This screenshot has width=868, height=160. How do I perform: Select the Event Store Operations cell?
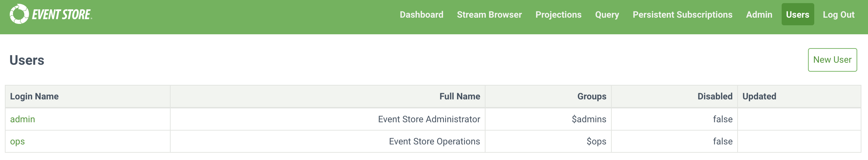tap(434, 141)
